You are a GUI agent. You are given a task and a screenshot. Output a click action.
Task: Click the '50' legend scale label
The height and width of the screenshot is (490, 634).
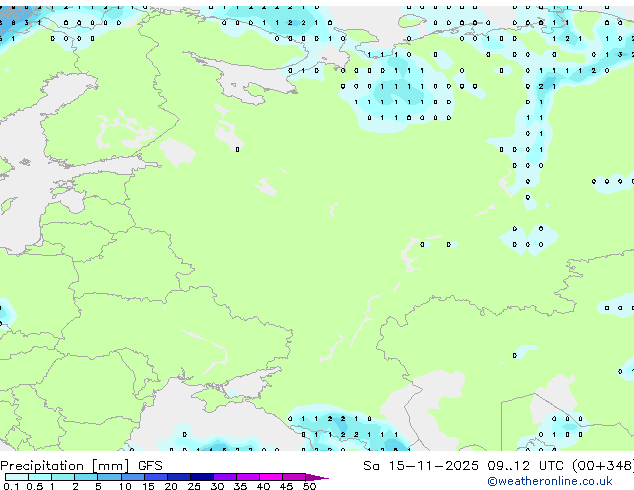click(x=310, y=486)
